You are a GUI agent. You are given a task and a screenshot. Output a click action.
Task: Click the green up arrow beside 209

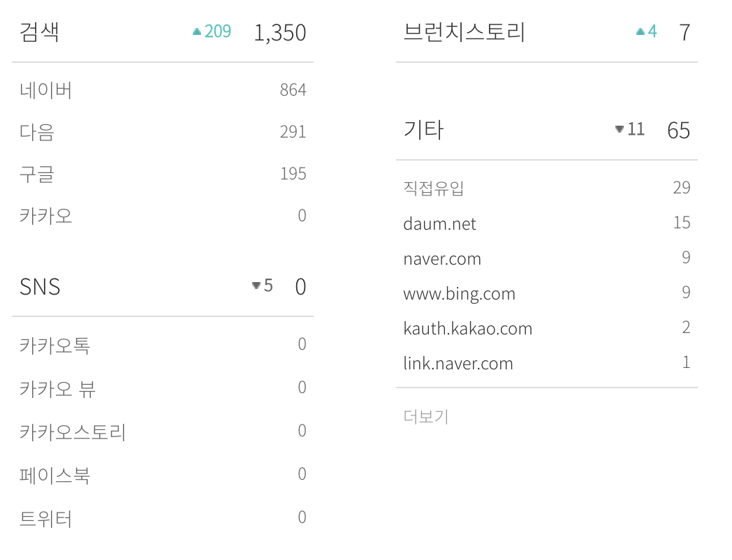click(x=197, y=31)
